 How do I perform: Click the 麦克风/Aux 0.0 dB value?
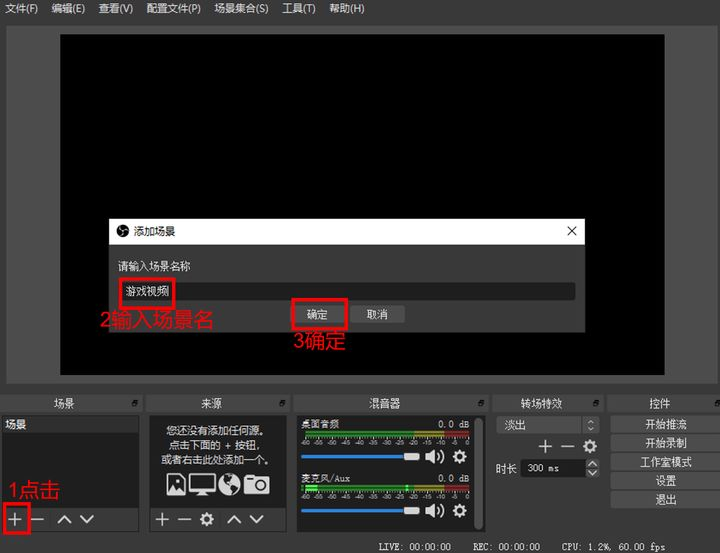tap(453, 478)
